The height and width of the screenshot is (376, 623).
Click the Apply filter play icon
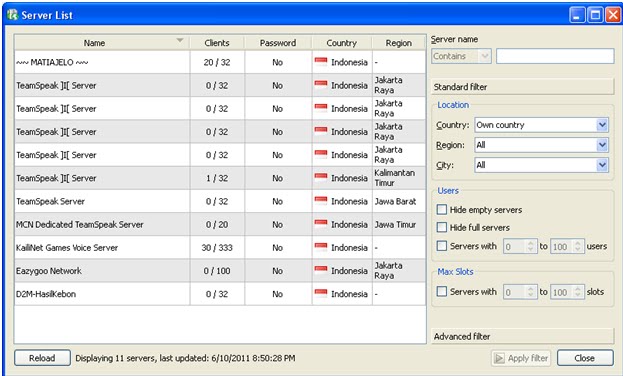499,358
